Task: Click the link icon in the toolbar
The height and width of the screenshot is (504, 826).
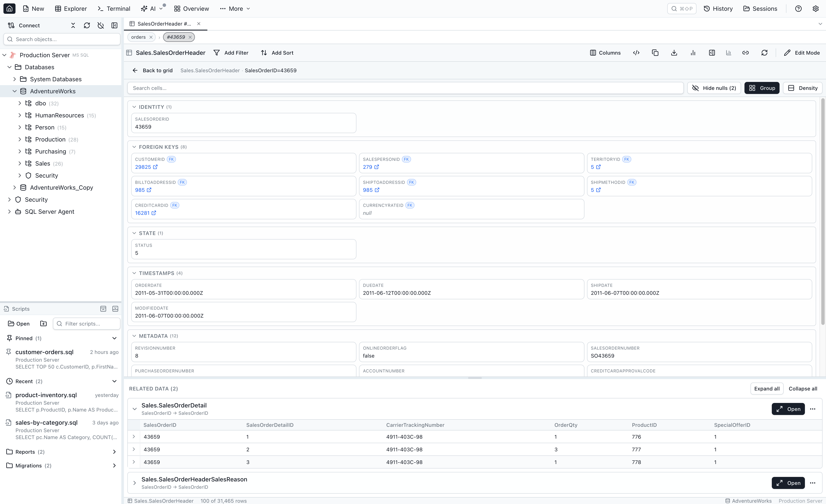Action: point(746,53)
